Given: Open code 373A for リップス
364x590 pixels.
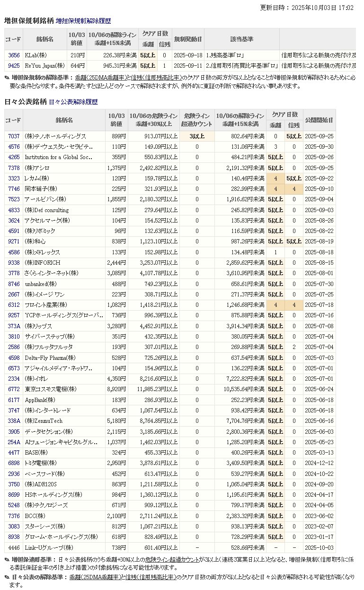Looking at the screenshot, I should tap(14, 326).
